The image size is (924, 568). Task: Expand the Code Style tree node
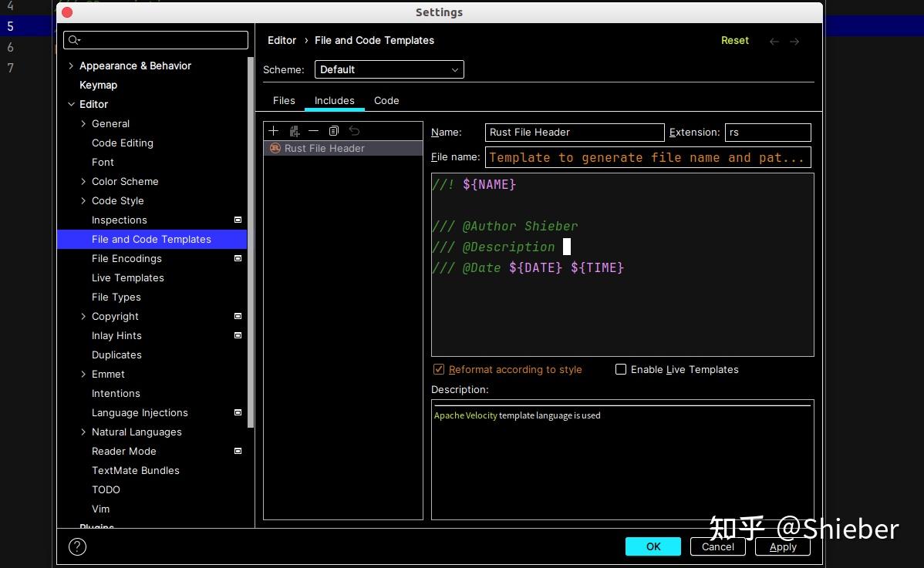click(83, 200)
